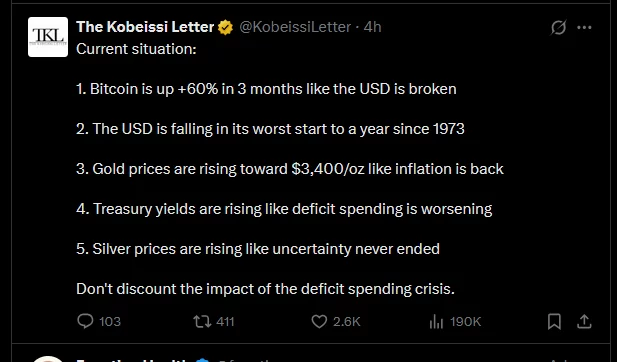Bookmark the Kobeissi Letter tweet
The height and width of the screenshot is (362, 617).
[554, 321]
